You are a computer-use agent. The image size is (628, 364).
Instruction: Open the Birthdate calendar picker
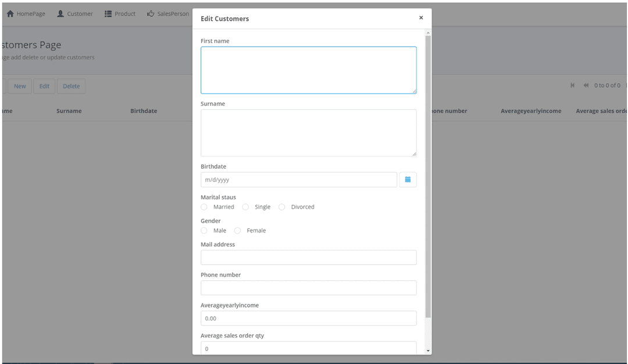pyautogui.click(x=408, y=180)
